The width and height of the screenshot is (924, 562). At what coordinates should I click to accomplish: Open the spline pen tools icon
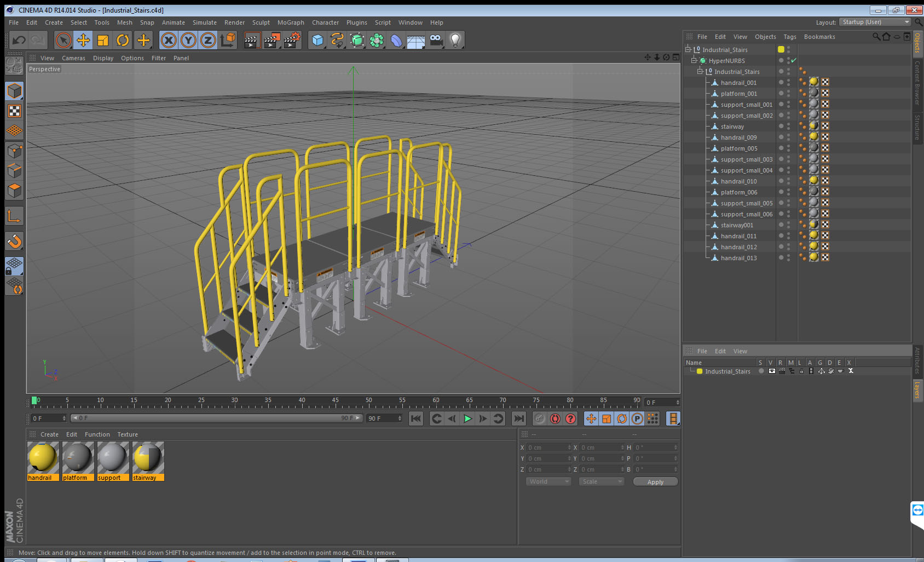(337, 40)
